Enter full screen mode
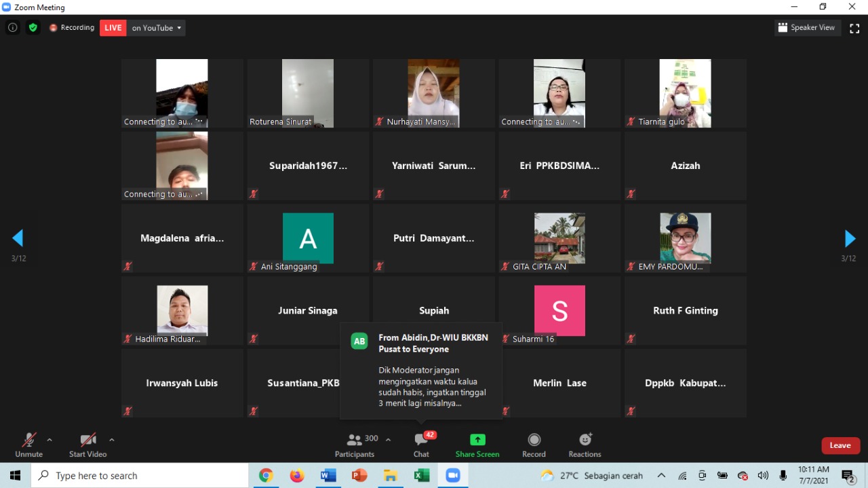The width and height of the screenshot is (868, 488). (854, 28)
